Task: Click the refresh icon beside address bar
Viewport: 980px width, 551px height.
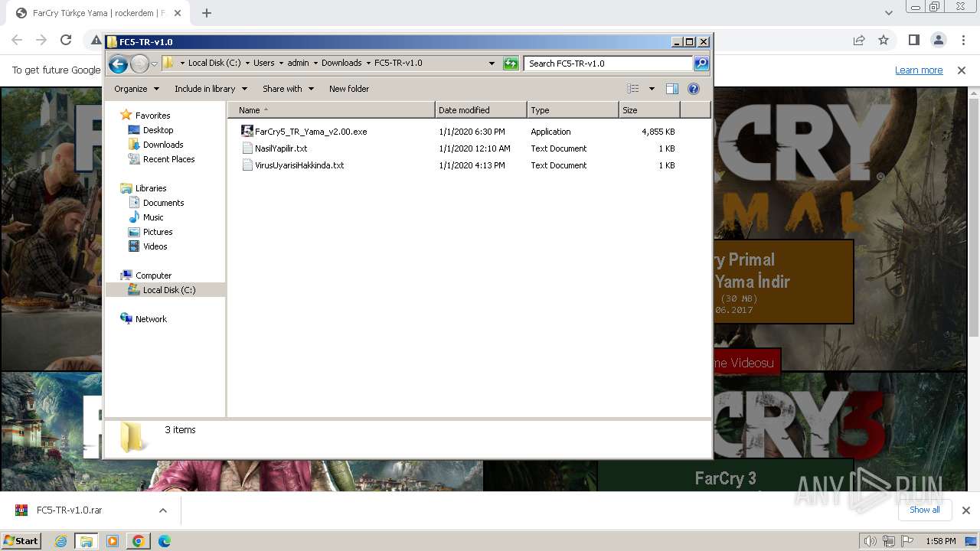Action: tap(511, 64)
